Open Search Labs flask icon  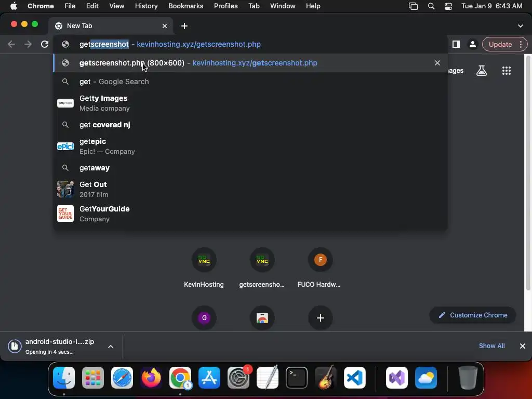(x=482, y=71)
